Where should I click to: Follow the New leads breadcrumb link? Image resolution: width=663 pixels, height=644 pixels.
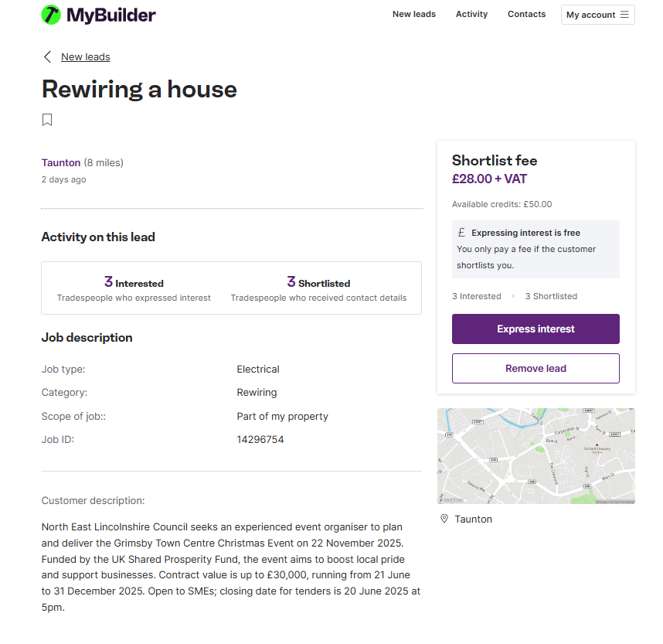(86, 56)
